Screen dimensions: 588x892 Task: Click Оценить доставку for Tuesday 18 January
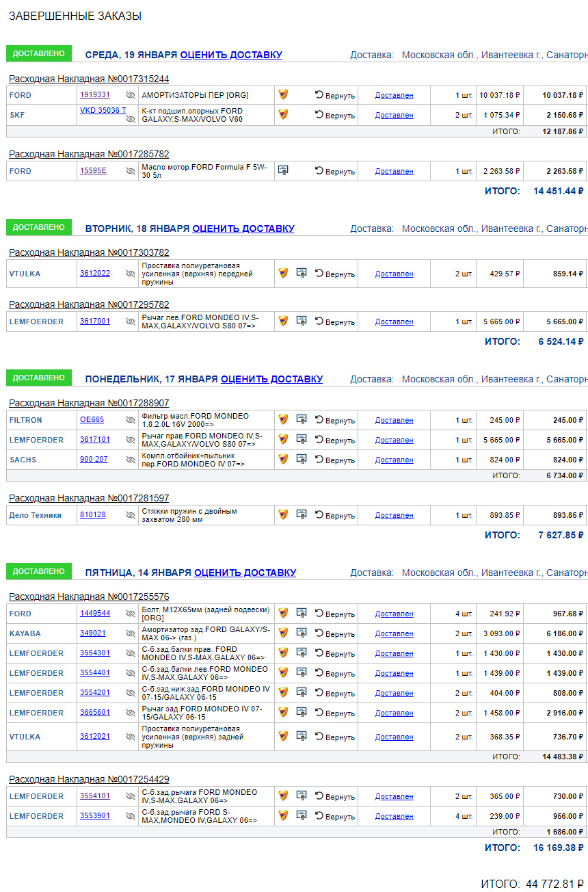click(243, 228)
